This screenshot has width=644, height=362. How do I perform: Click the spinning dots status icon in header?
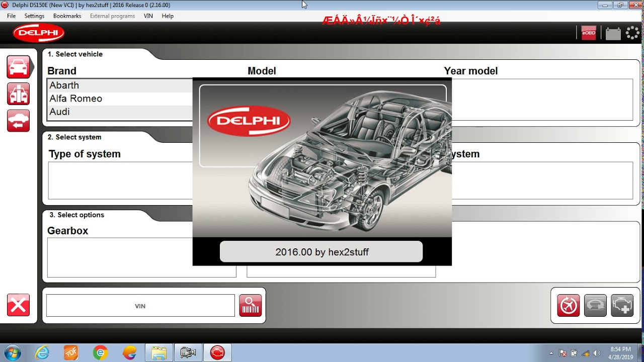pos(632,33)
